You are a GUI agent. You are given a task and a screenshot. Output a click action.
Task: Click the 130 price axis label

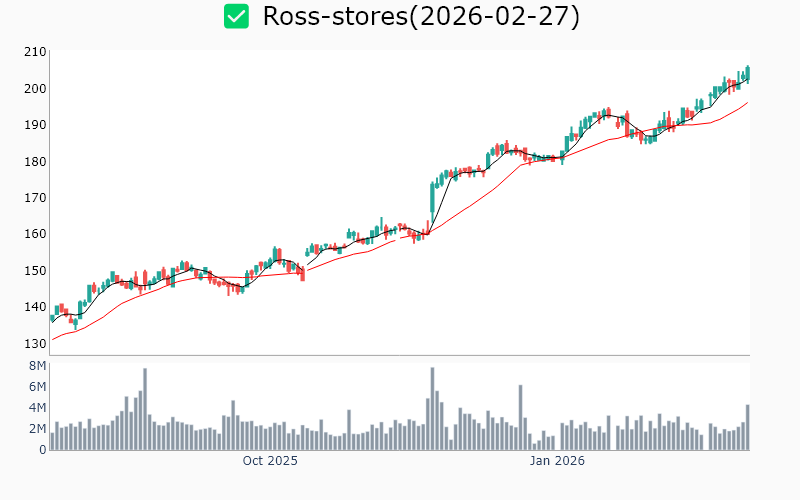35,343
